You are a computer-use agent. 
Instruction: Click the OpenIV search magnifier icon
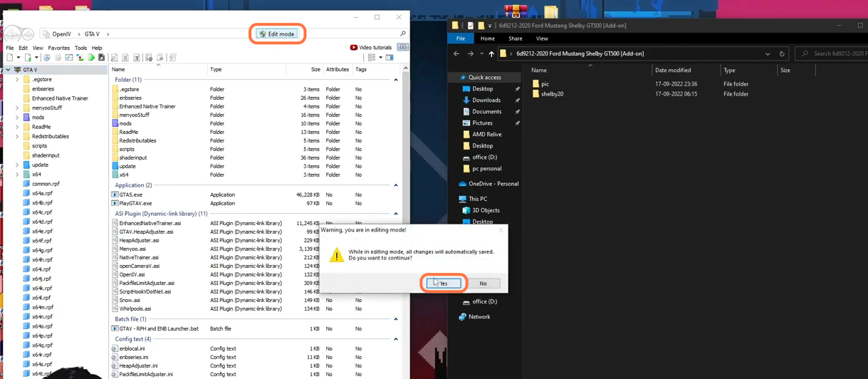click(x=402, y=33)
